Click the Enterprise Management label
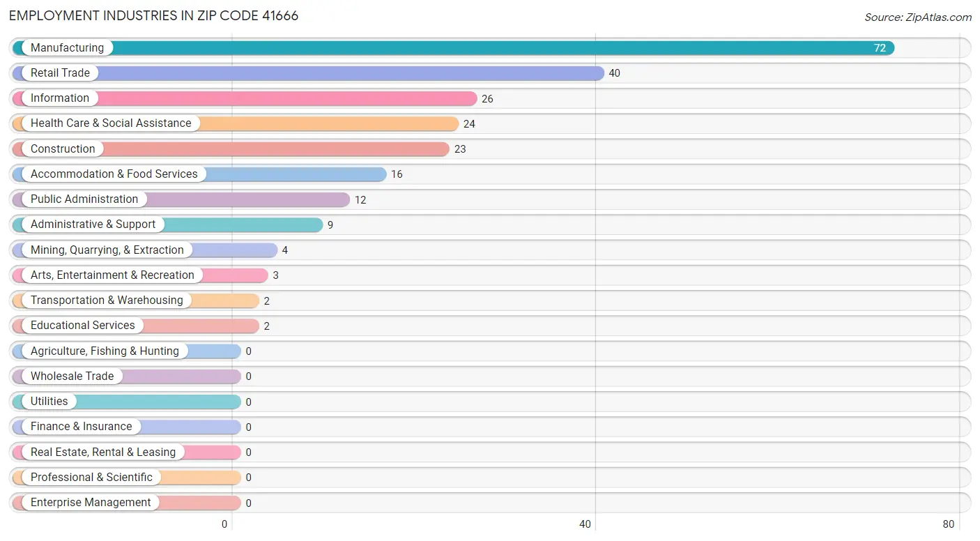The image size is (980, 541). (91, 502)
